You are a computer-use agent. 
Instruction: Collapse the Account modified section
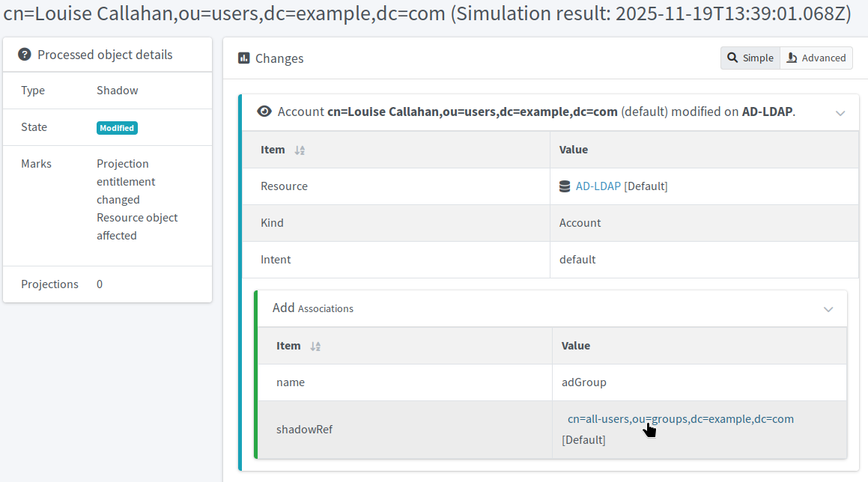coord(840,112)
